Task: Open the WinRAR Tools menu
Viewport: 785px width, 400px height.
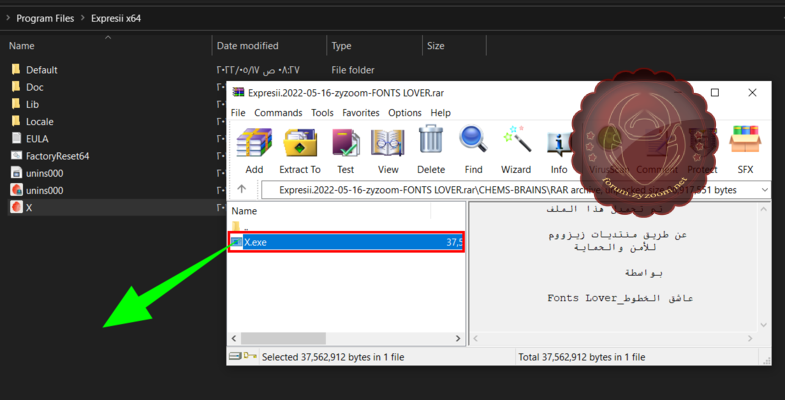Action: pos(322,113)
